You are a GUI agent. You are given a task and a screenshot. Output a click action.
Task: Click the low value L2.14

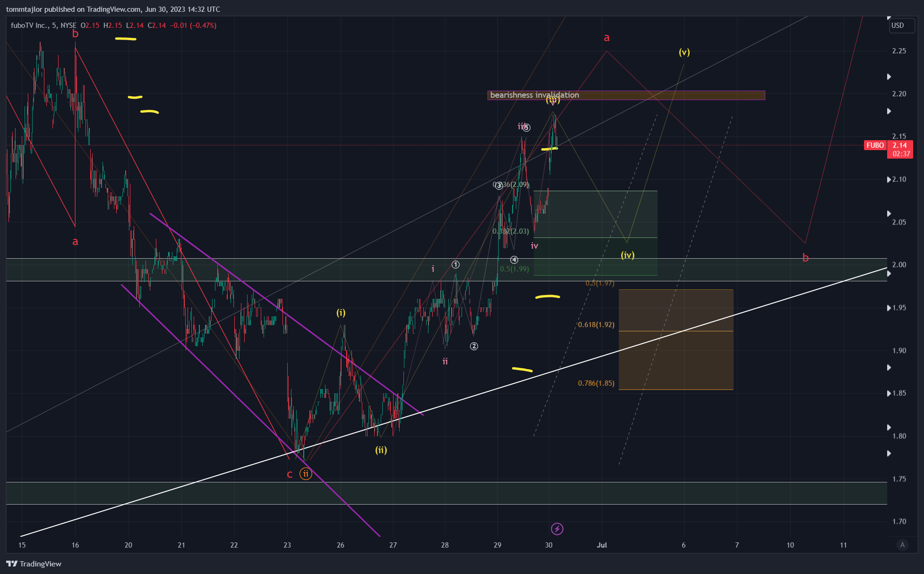coord(135,25)
